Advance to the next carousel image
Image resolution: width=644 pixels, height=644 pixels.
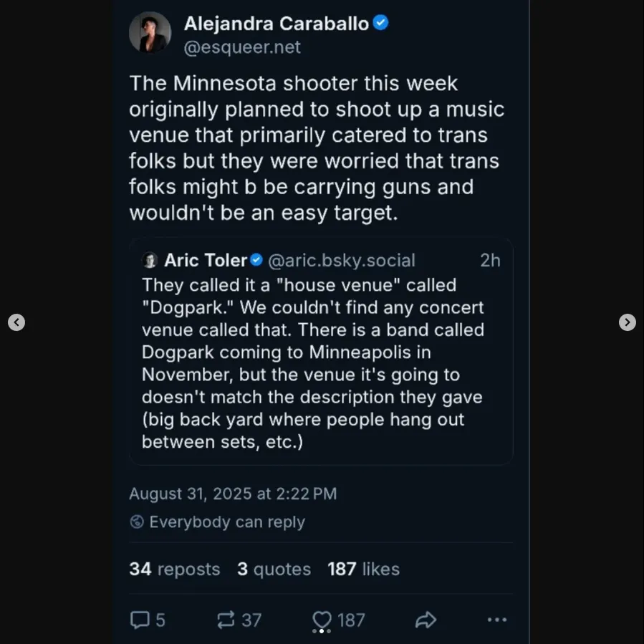pyautogui.click(x=627, y=322)
